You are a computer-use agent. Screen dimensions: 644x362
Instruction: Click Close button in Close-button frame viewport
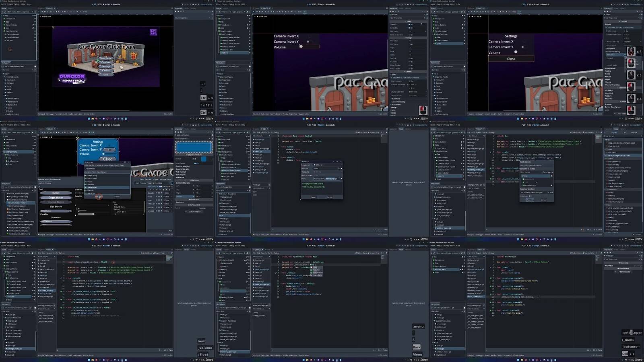511,59
